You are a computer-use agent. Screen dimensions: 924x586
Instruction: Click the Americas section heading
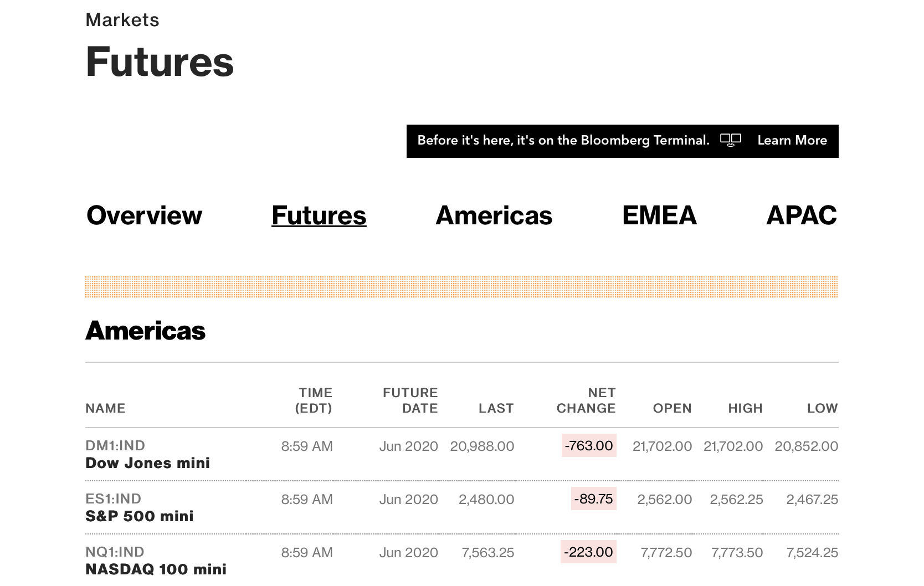point(145,331)
